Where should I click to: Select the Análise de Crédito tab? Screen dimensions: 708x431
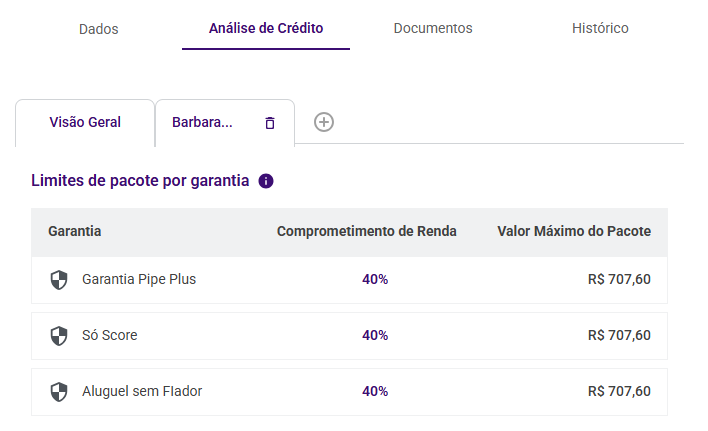point(266,28)
